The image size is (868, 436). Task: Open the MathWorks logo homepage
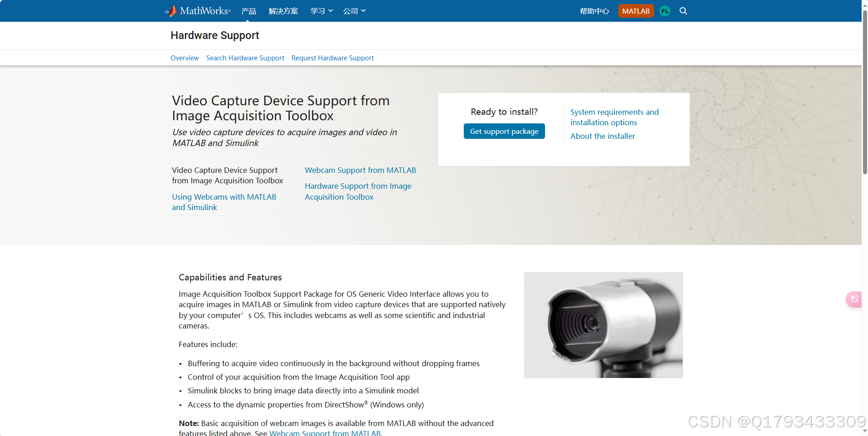coord(198,11)
